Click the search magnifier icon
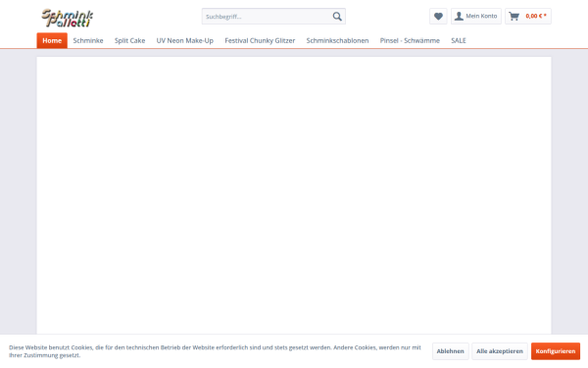Viewport: 588px width, 368px height. tap(337, 17)
